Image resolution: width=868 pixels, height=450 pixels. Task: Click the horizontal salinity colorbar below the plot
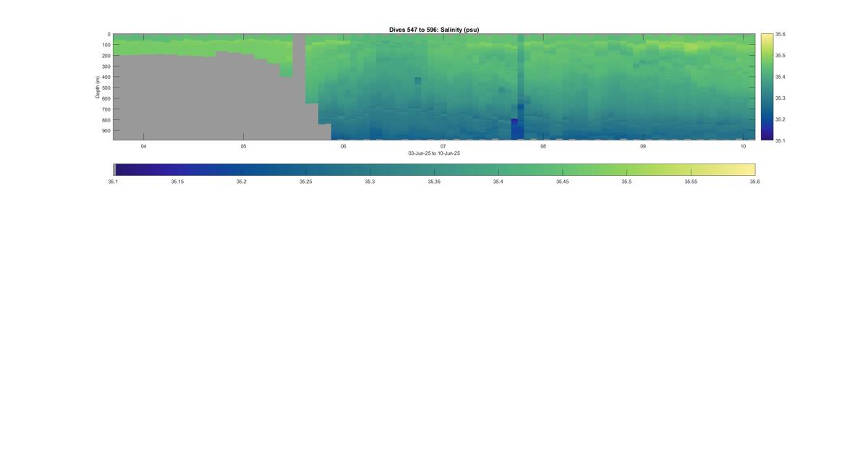click(434, 169)
